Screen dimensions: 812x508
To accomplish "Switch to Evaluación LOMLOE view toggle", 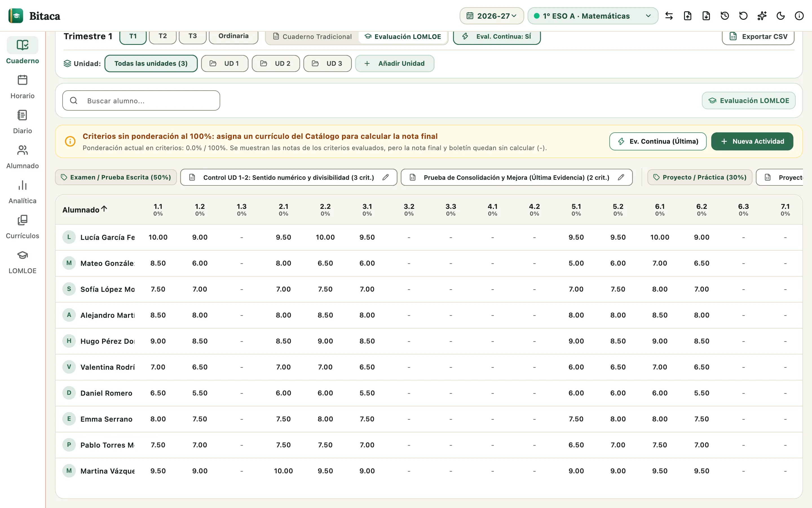I will [403, 36].
